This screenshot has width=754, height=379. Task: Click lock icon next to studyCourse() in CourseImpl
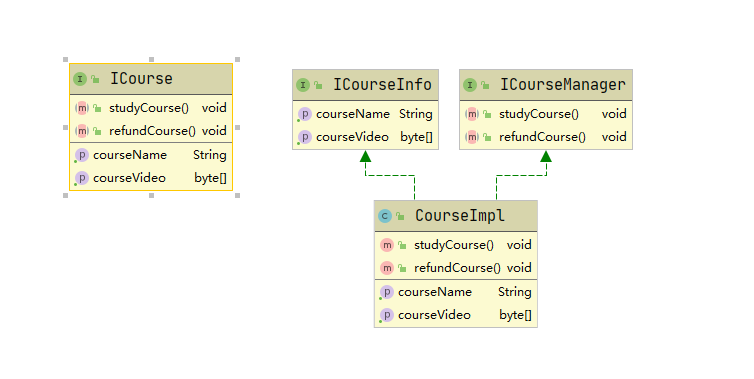point(402,245)
